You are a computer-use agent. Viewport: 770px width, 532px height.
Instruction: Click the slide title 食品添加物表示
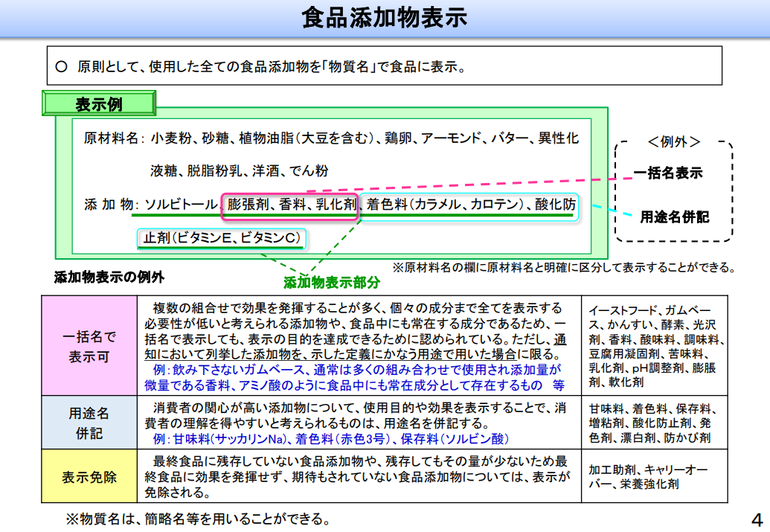pyautogui.click(x=385, y=18)
